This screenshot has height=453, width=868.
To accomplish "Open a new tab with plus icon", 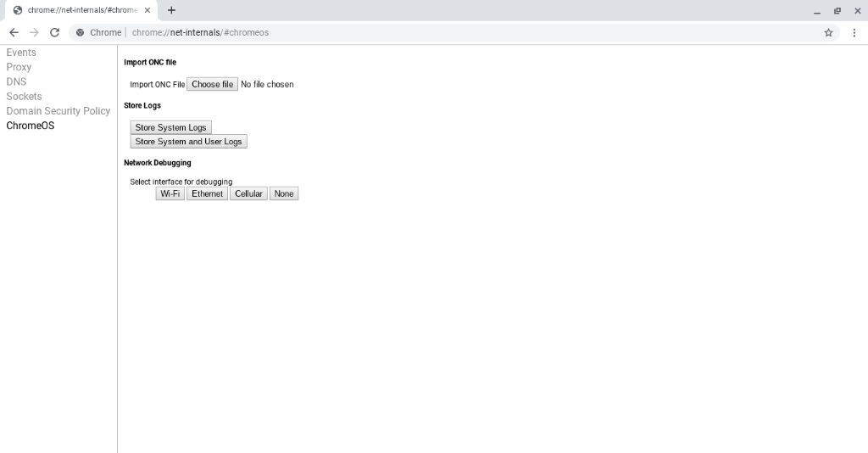I will click(171, 10).
